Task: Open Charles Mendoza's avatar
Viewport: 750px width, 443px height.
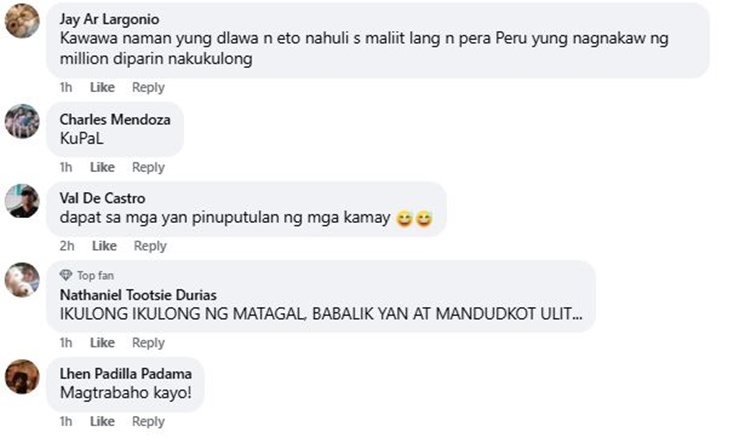Action: [22, 121]
